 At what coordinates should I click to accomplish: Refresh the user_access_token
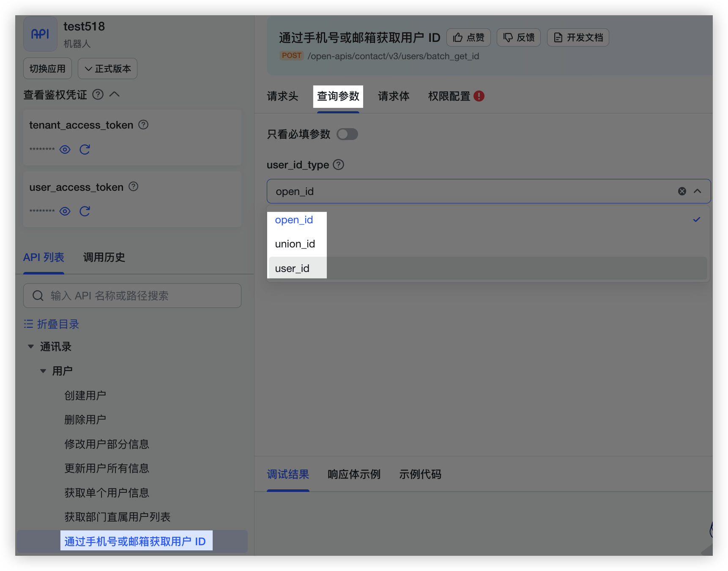pyautogui.click(x=85, y=211)
